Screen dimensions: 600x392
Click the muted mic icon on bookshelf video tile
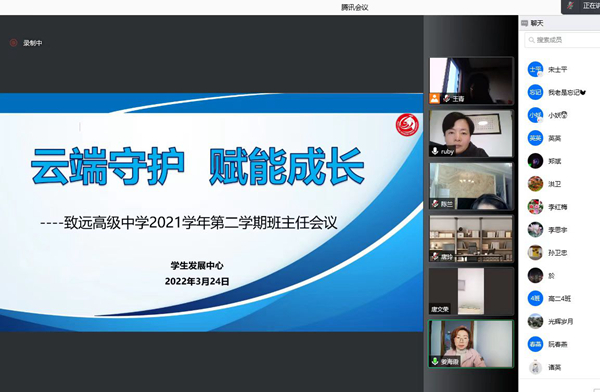(435, 256)
